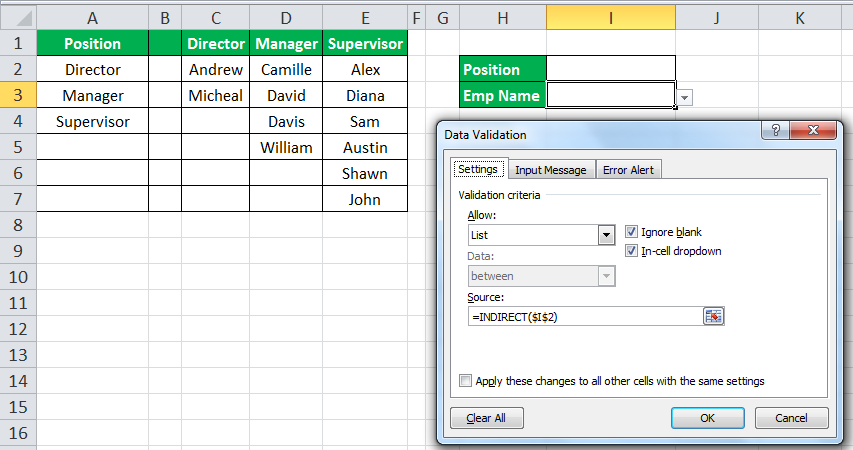The width and height of the screenshot is (853, 450).
Task: Switch to the Settings tab
Action: point(478,169)
